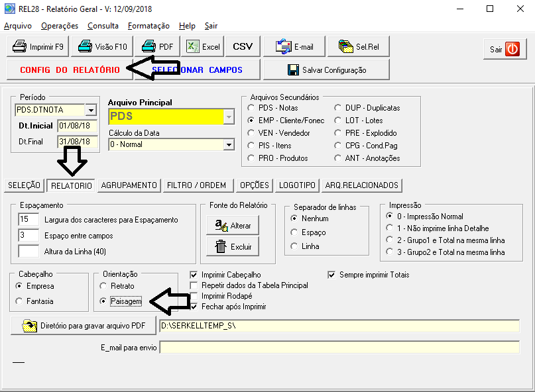This screenshot has width=535, height=392.
Task: Open the Formatação menu
Action: tap(149, 26)
